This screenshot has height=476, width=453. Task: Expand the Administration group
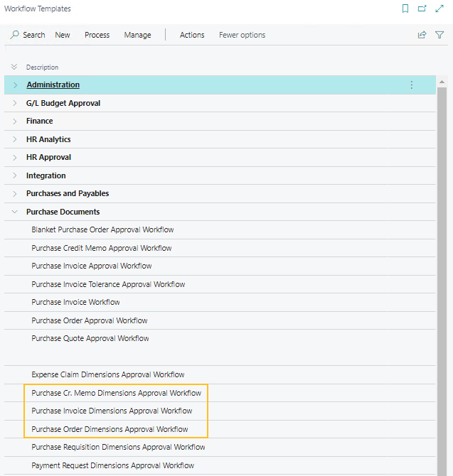point(15,85)
